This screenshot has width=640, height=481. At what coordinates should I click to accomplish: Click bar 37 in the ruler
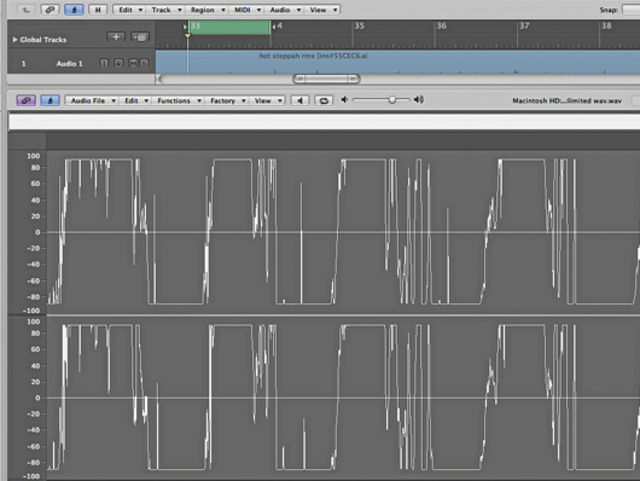click(x=524, y=26)
